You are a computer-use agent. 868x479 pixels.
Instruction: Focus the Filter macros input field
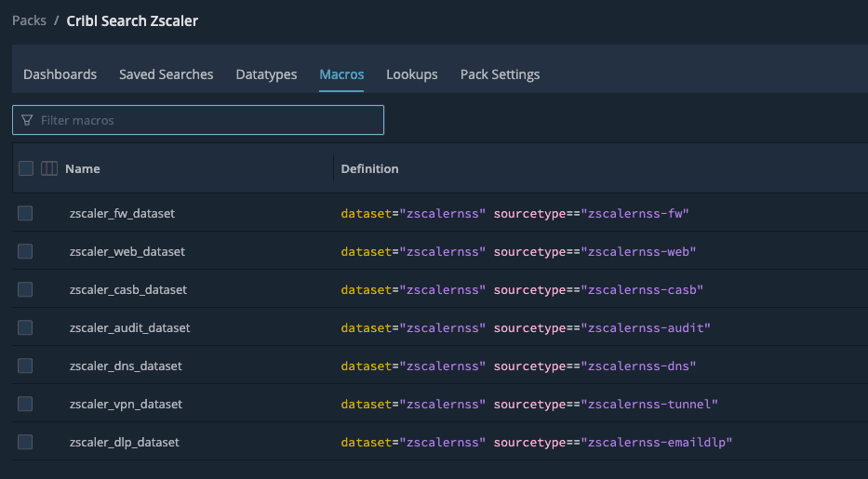tap(197, 120)
